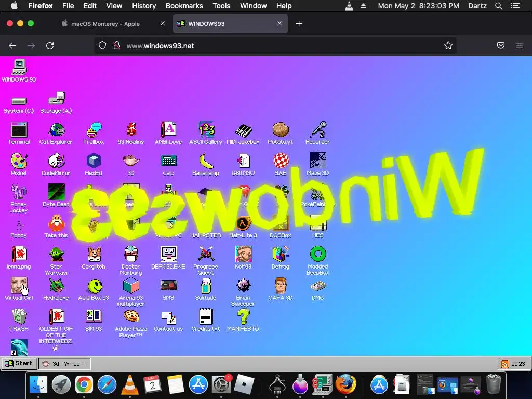
Task: Launch the Piskel paint icon
Action: 19,165
